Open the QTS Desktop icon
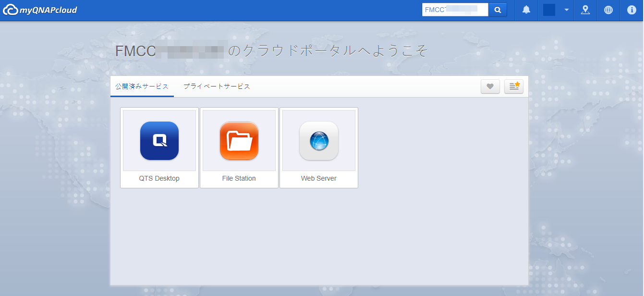This screenshot has width=644, height=296. (159, 141)
